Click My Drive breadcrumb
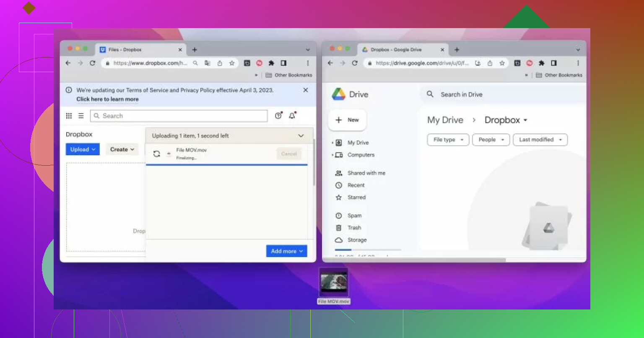 (x=445, y=120)
